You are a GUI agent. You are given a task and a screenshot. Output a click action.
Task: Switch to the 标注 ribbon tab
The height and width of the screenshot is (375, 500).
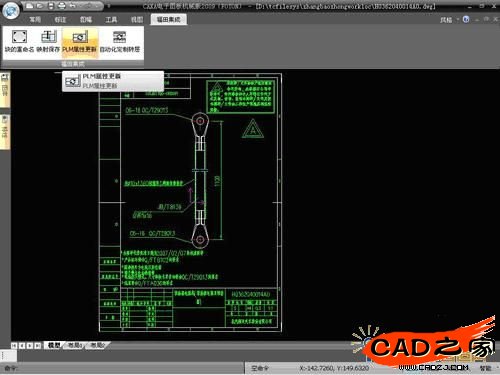[60, 20]
